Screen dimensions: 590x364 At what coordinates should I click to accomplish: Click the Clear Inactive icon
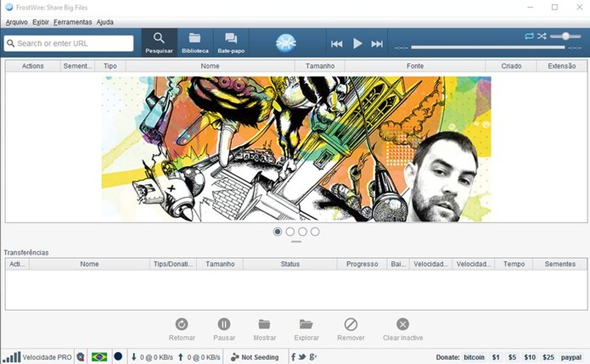point(402,324)
